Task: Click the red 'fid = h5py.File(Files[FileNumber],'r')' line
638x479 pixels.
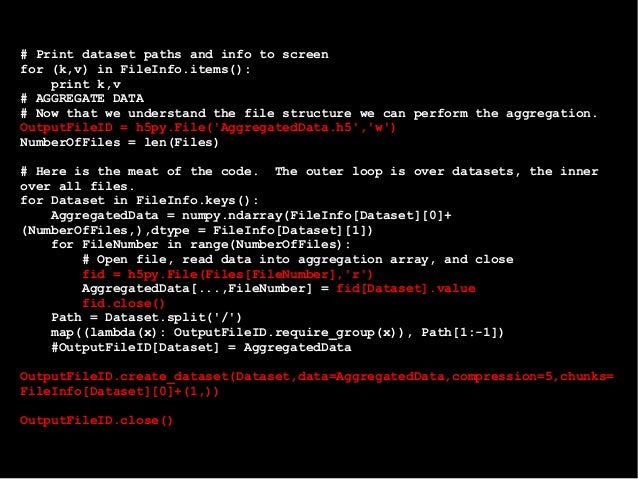Action: coord(227,274)
